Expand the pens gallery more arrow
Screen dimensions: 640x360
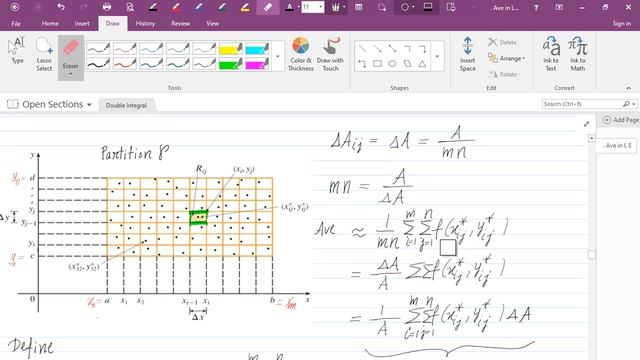point(278,56)
